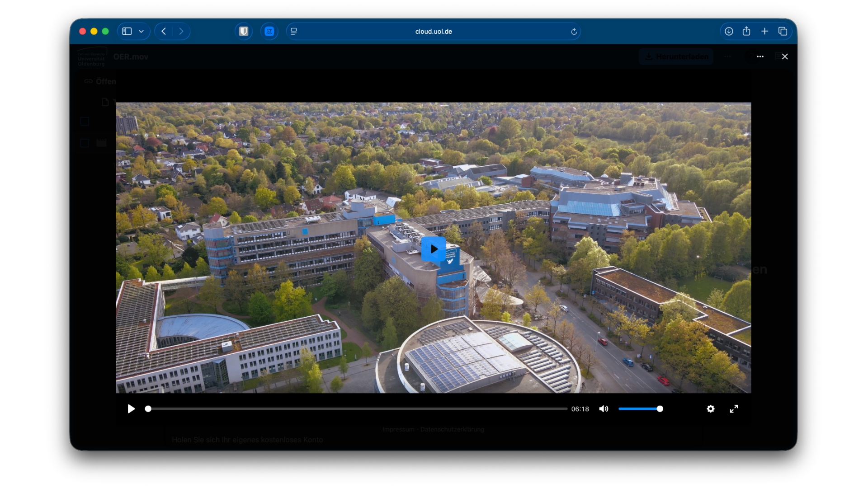The width and height of the screenshot is (868, 488).
Task: Open the Datenschutzerklärung link
Action: (452, 429)
